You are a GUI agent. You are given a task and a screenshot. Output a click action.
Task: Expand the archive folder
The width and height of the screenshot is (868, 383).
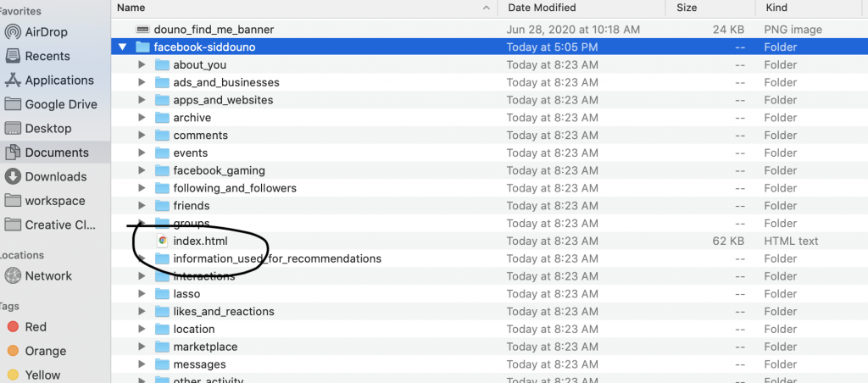142,117
